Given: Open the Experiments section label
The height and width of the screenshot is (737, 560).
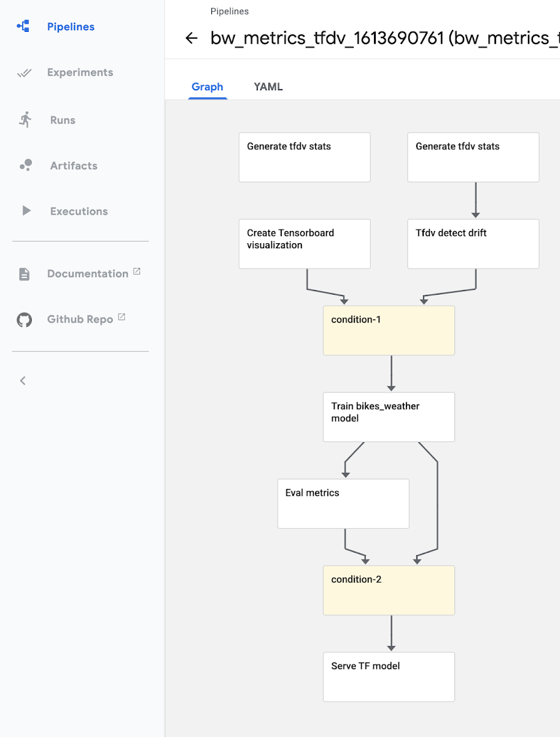Looking at the screenshot, I should pyautogui.click(x=80, y=72).
